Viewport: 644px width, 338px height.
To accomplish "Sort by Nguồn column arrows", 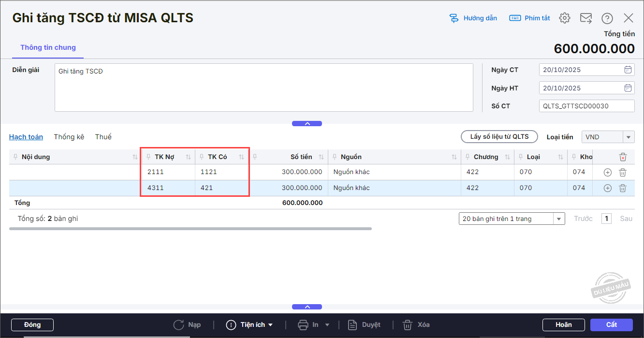I will pos(454,157).
